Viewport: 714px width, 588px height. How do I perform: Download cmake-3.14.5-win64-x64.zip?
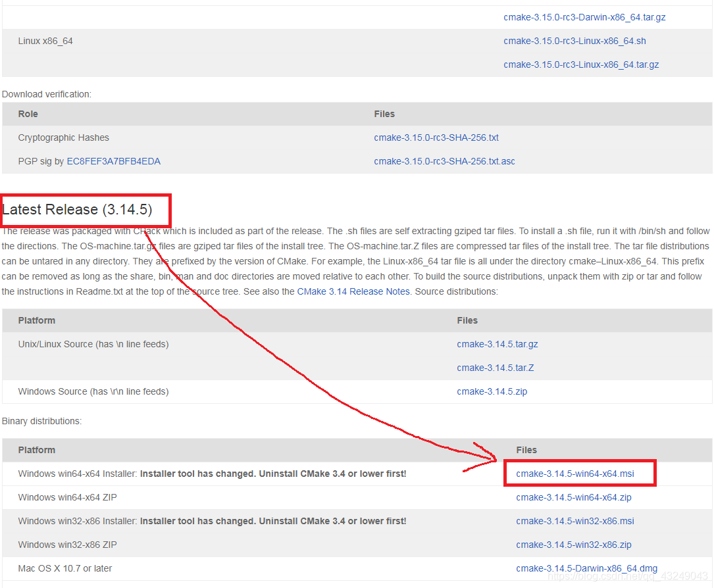(x=574, y=497)
